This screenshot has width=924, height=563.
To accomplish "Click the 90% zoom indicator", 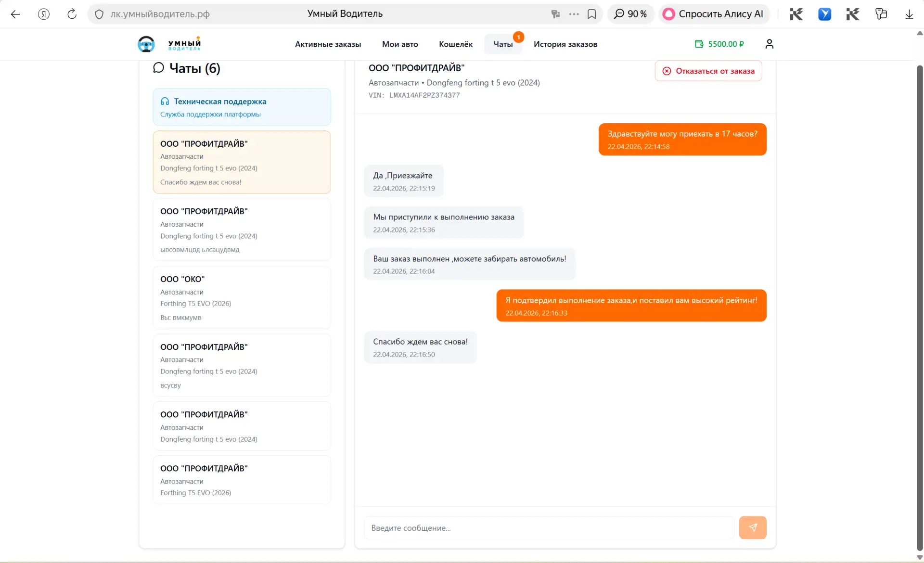I will pos(631,14).
